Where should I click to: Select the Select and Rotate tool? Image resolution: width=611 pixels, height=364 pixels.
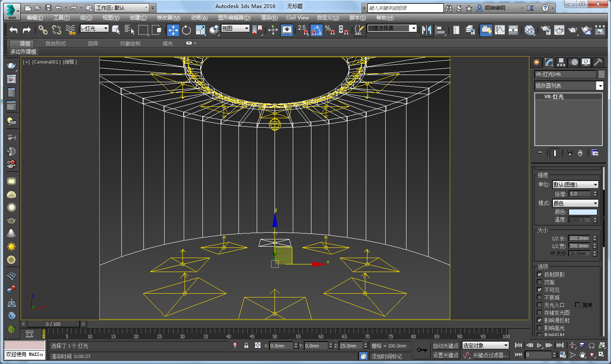click(x=186, y=30)
